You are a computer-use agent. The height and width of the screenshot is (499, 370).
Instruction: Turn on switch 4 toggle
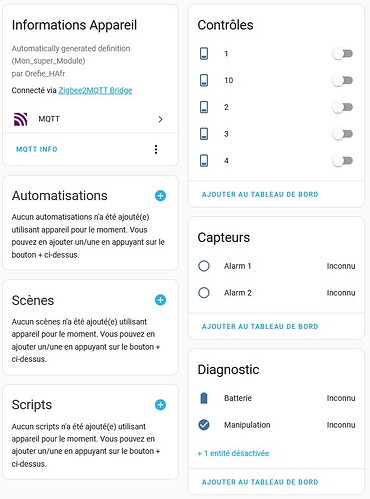coord(343,161)
